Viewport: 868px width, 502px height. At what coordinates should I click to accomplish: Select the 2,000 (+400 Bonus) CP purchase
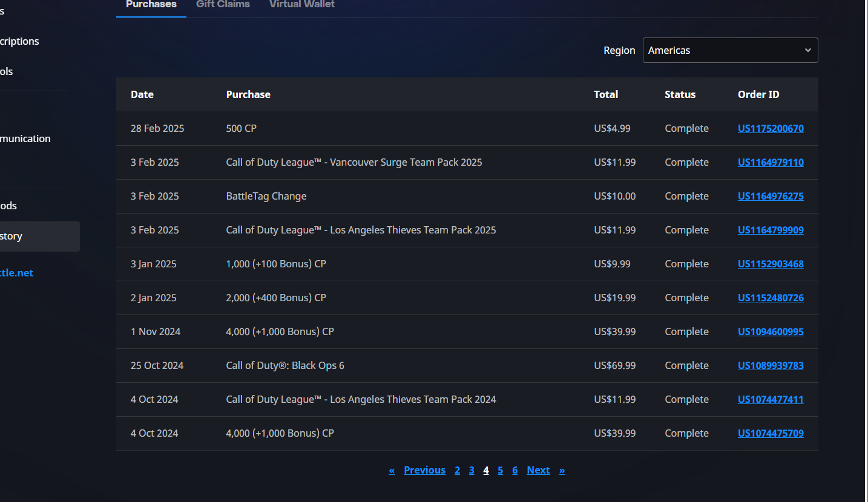point(276,298)
